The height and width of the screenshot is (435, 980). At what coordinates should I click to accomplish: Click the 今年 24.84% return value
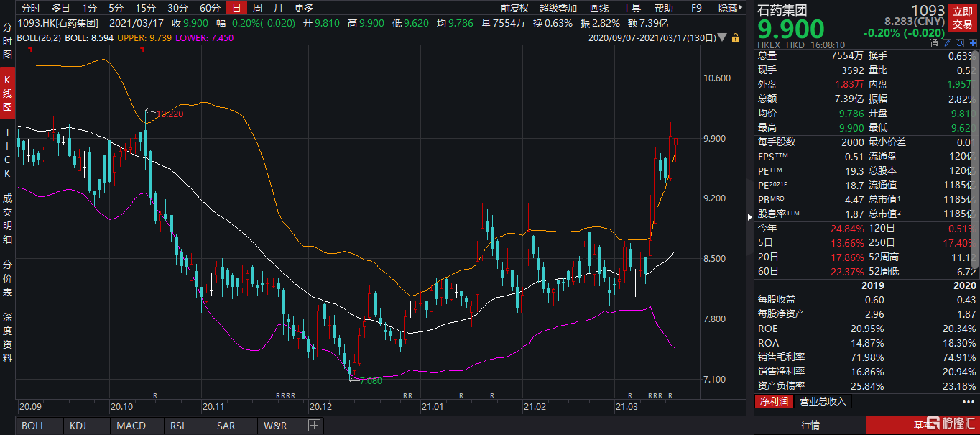(848, 228)
